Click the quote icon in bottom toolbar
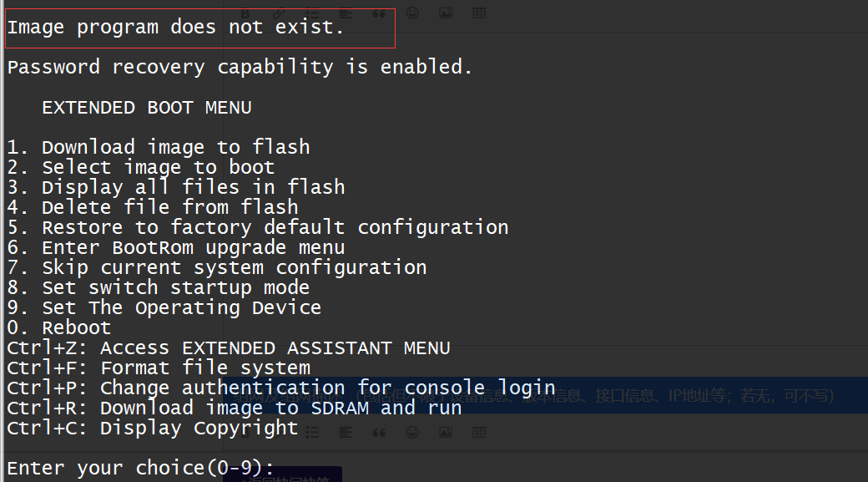The height and width of the screenshot is (482, 868). (379, 433)
